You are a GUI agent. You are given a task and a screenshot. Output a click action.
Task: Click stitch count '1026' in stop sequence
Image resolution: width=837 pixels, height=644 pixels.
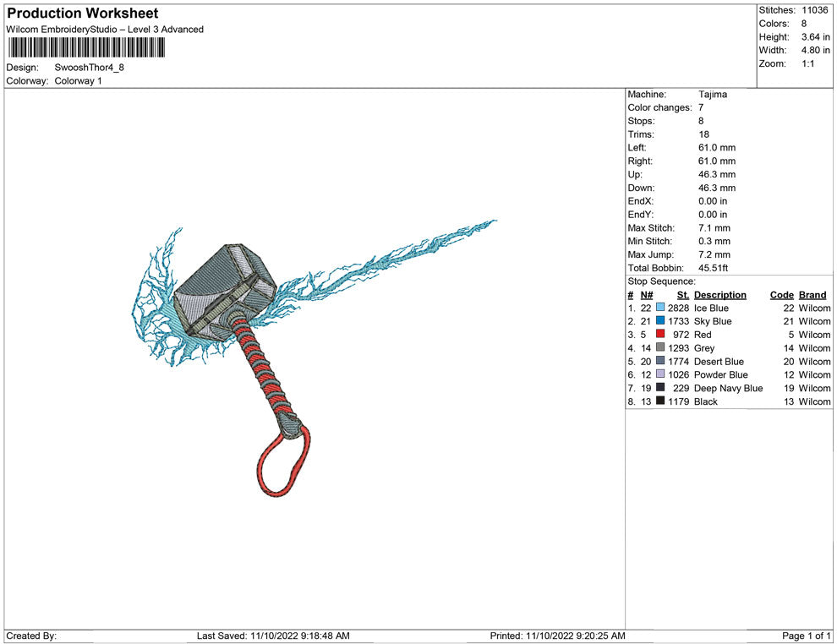tap(678, 374)
